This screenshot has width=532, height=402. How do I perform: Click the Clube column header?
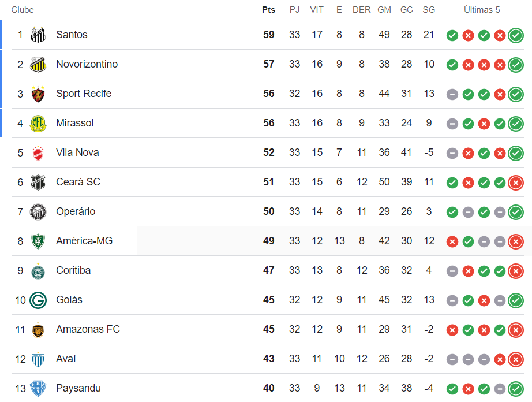[23, 10]
